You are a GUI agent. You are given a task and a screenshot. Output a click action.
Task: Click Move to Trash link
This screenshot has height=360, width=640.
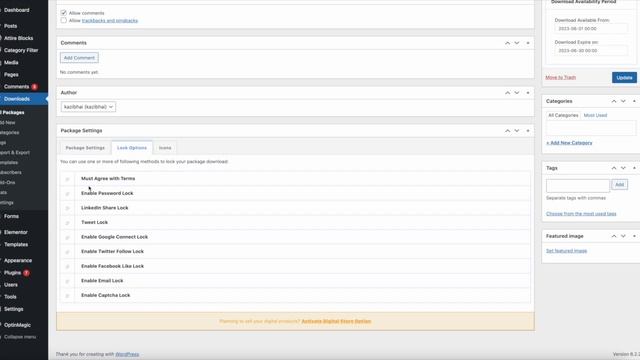[560, 78]
